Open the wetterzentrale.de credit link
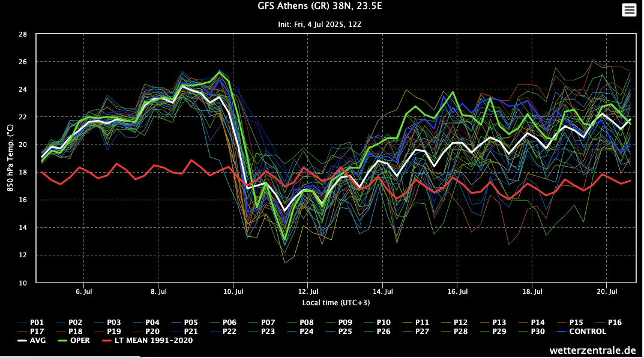 (x=592, y=350)
